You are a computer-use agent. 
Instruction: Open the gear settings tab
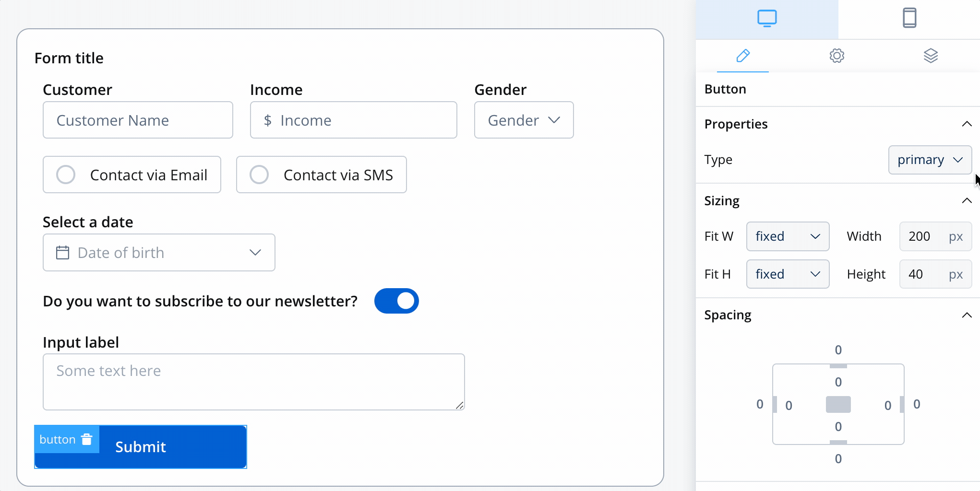pos(837,56)
